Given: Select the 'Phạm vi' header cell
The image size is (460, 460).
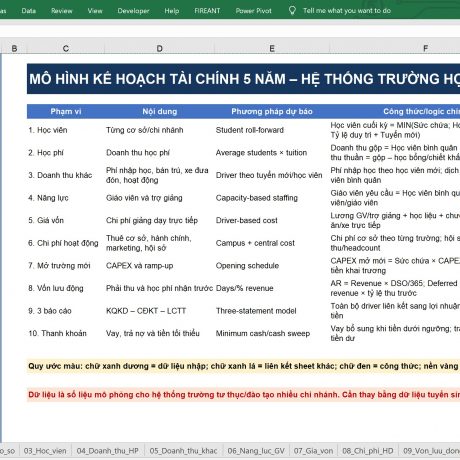Looking at the screenshot, I should [x=66, y=111].
